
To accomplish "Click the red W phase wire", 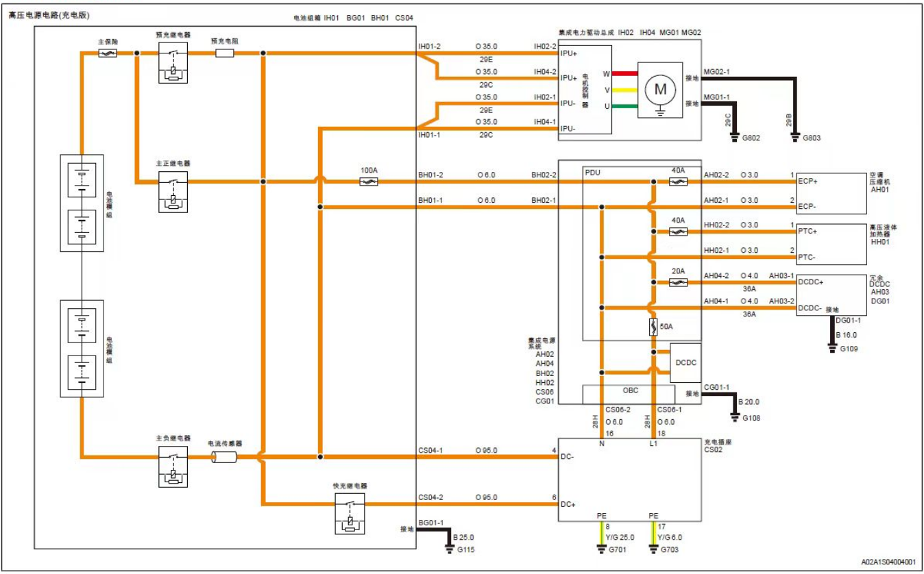I will point(625,73).
